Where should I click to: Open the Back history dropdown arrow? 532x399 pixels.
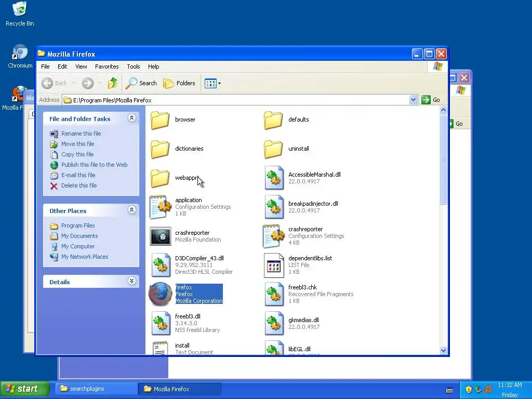click(74, 83)
